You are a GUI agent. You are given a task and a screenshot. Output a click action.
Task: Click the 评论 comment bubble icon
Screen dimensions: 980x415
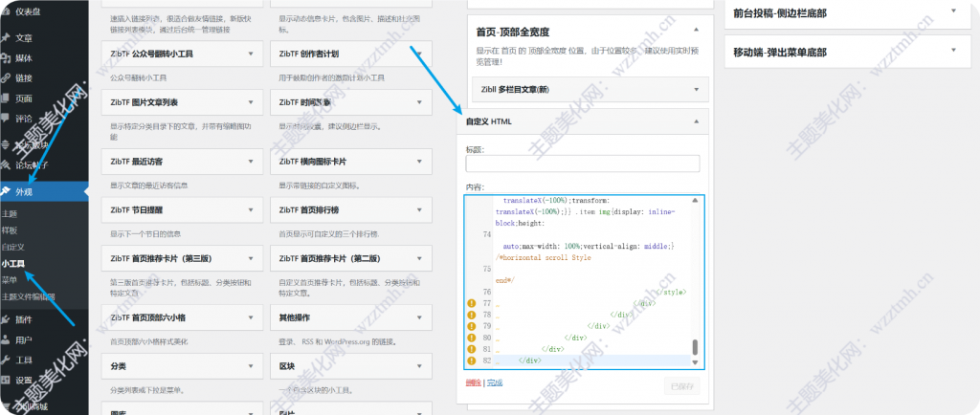(6, 118)
